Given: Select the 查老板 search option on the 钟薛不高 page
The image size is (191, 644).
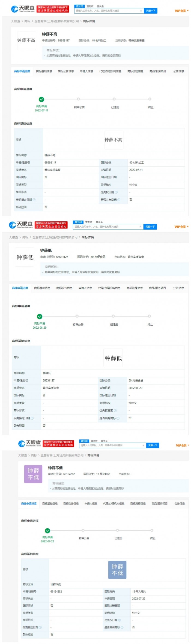Looking at the screenshot, I should click(x=90, y=6).
